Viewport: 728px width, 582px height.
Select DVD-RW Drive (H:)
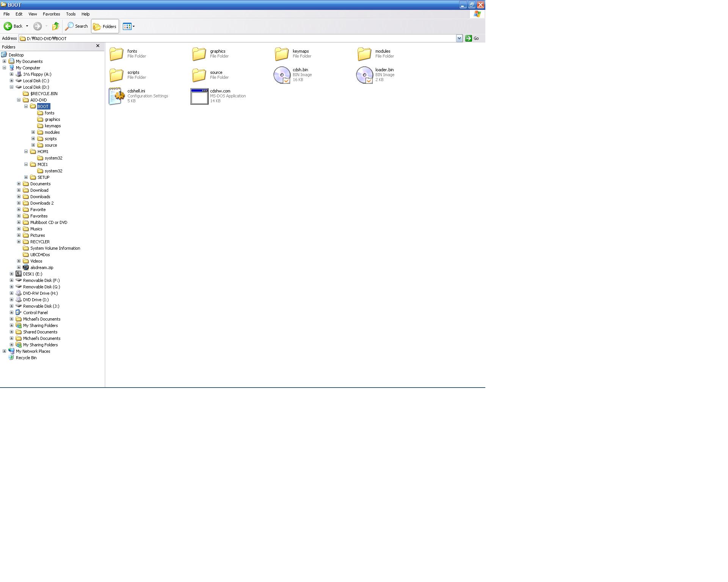[40, 293]
